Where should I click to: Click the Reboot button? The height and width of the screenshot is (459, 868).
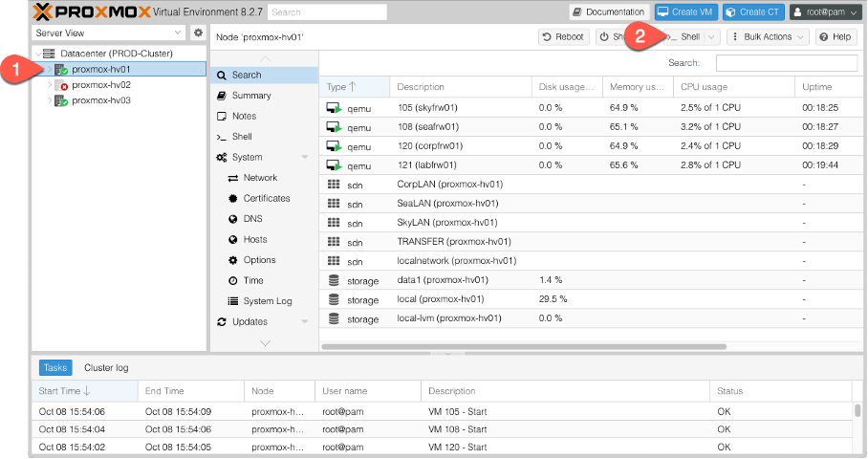(562, 37)
